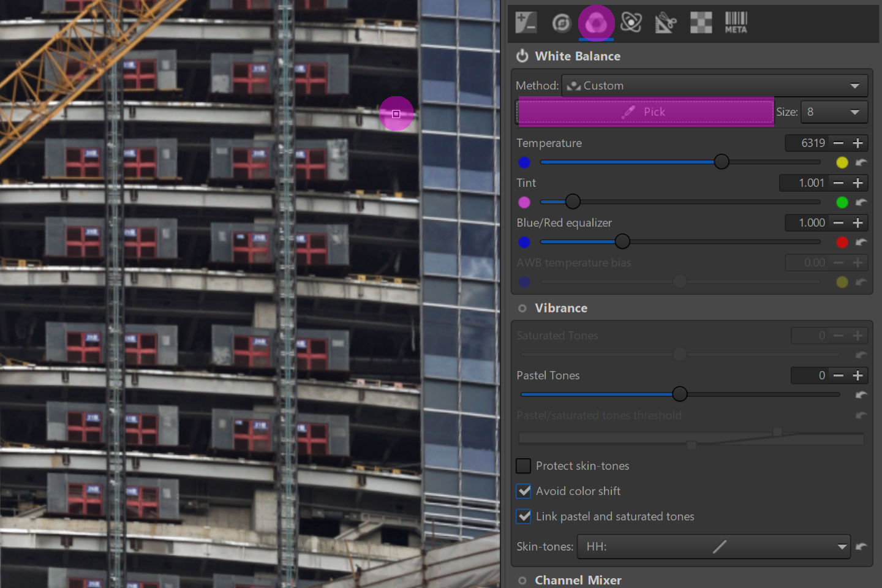
Task: Toggle White Balance power icon
Action: [522, 56]
